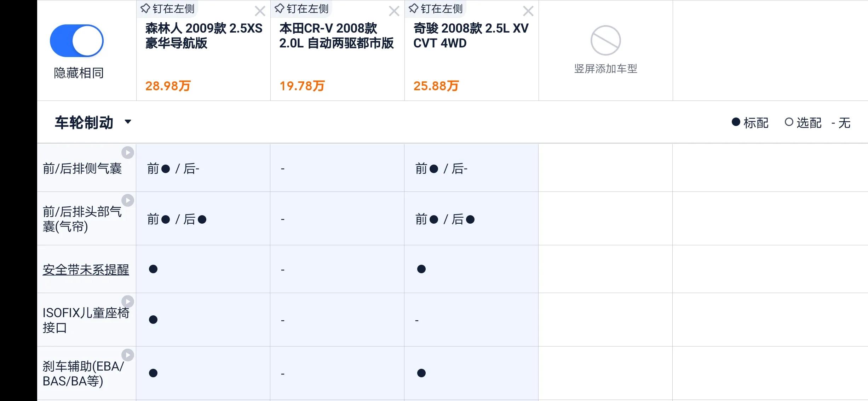Toggle the 隐藏相同 switch off
Screen dimensions: 868x401
[76, 40]
